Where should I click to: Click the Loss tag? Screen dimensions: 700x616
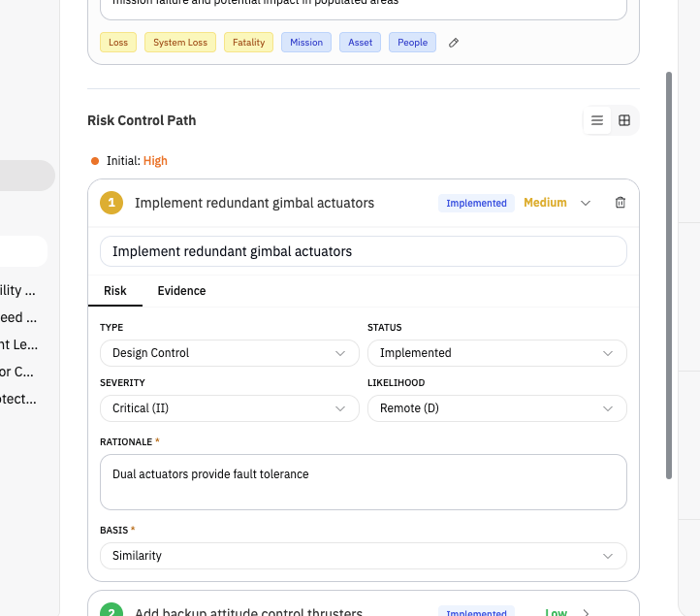tap(118, 43)
